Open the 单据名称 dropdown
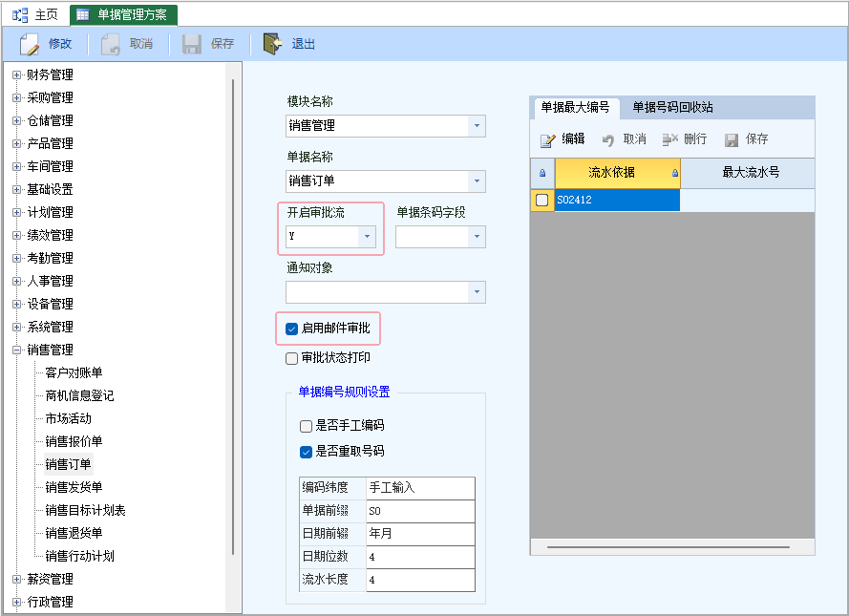 pos(477,181)
